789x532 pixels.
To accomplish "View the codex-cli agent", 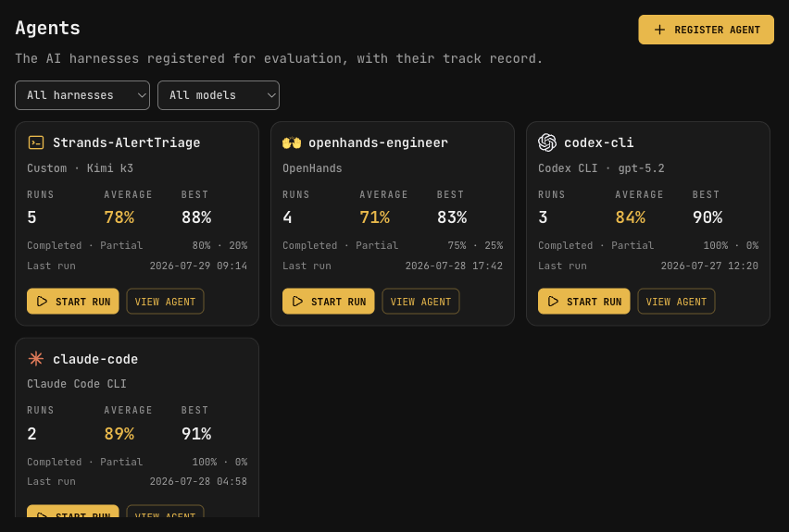I will pyautogui.click(x=676, y=302).
